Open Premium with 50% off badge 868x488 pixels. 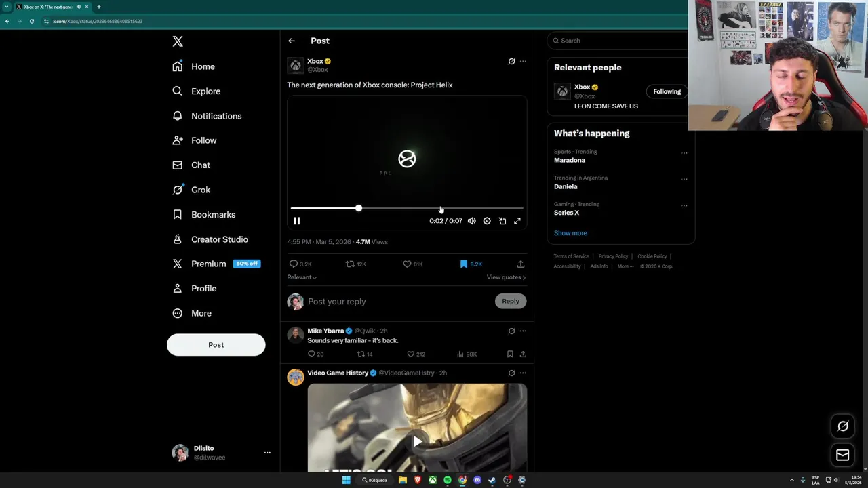216,264
